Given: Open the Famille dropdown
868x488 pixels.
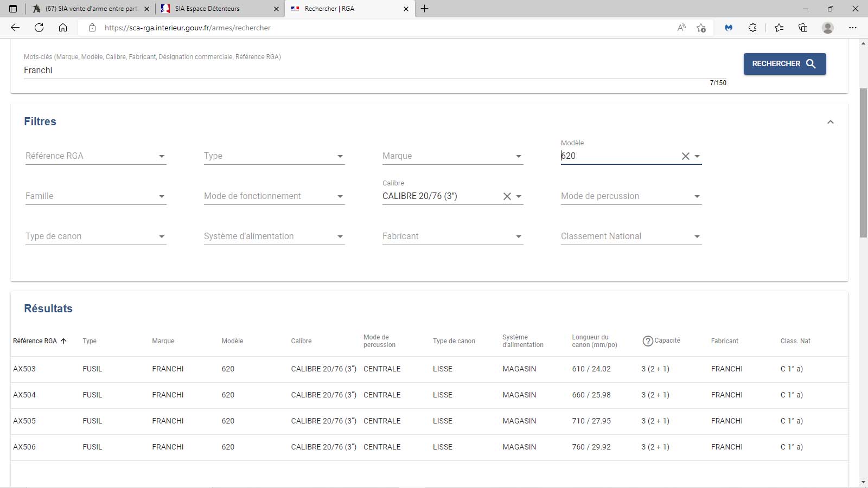Looking at the screenshot, I should coord(95,196).
